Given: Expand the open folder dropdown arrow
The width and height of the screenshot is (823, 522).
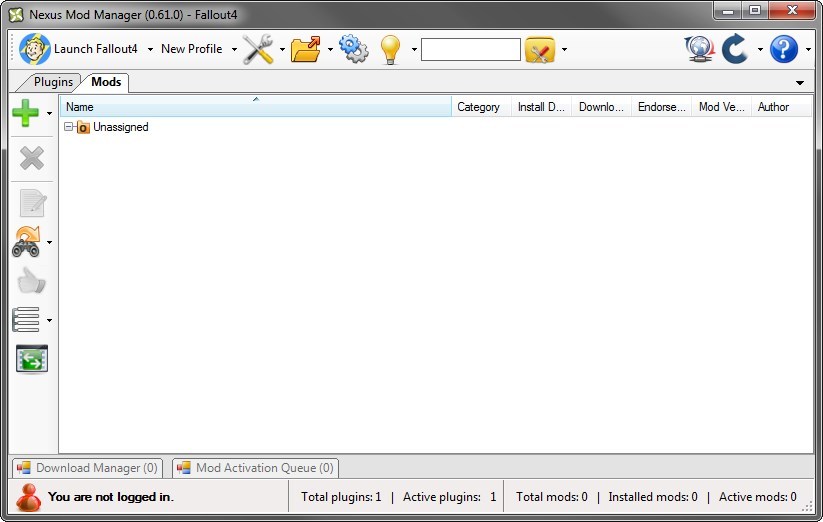Looking at the screenshot, I should click(x=330, y=49).
